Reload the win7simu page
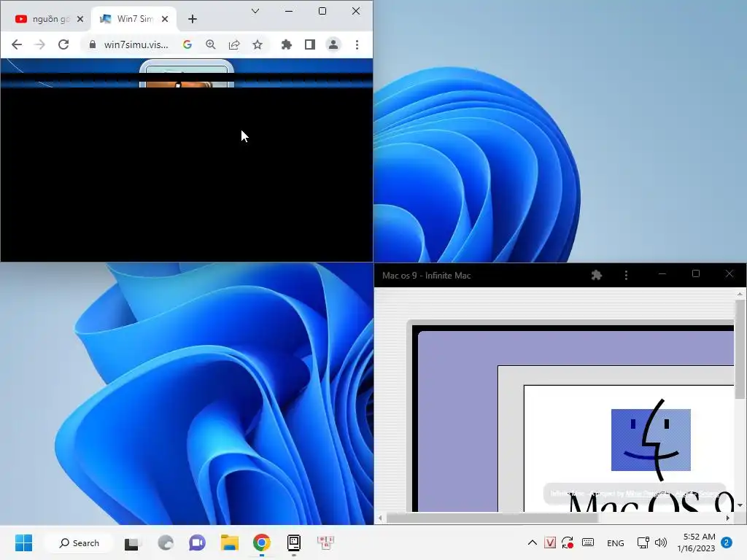This screenshot has width=747, height=560. (63, 44)
